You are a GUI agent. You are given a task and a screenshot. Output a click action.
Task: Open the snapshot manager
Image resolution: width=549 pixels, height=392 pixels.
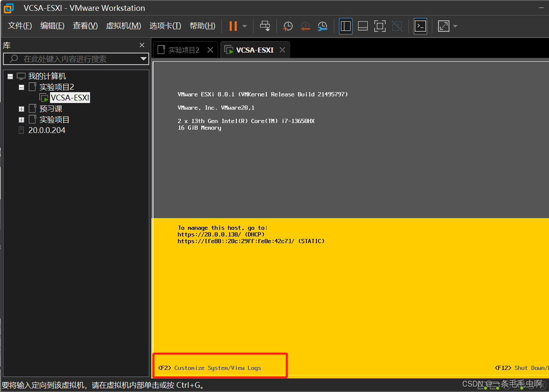[322, 26]
